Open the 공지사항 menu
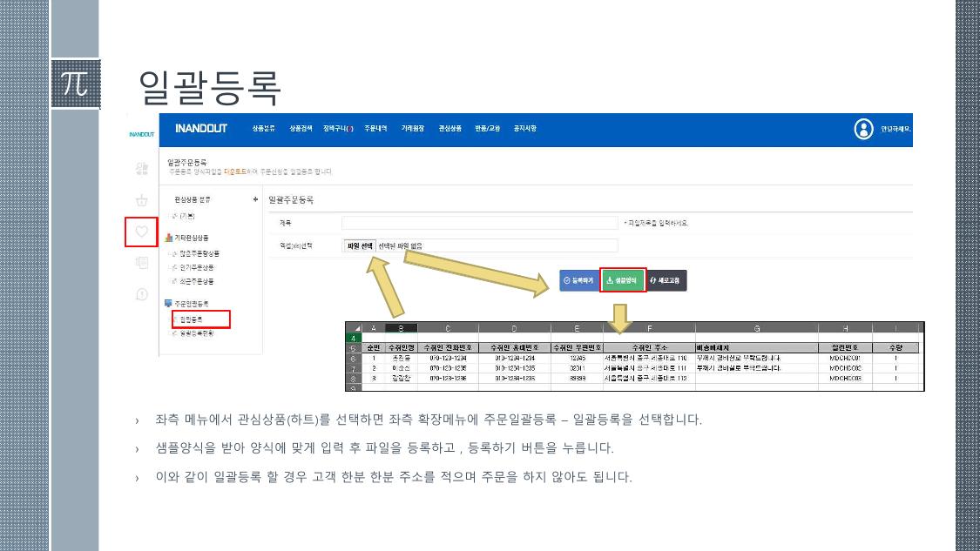The image size is (980, 551). [525, 129]
